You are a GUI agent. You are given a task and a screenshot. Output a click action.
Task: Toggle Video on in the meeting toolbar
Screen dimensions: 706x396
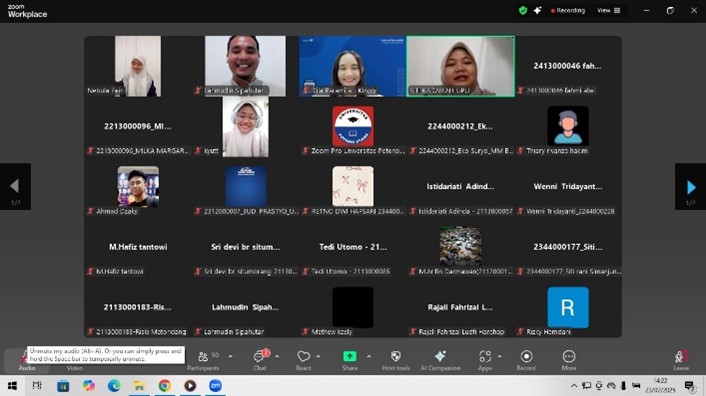(x=74, y=367)
